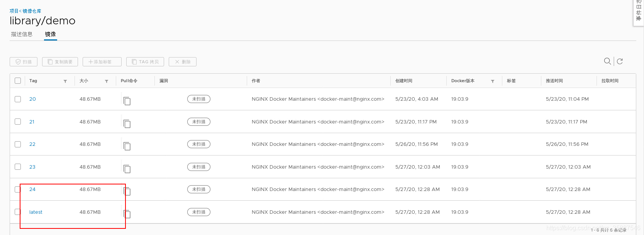
Task: Check the row for latest tag
Action: [18, 212]
